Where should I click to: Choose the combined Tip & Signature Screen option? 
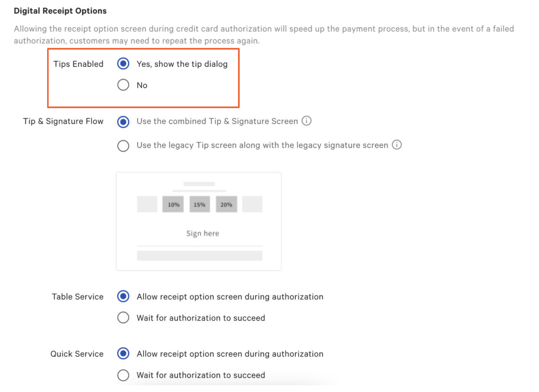tap(123, 122)
